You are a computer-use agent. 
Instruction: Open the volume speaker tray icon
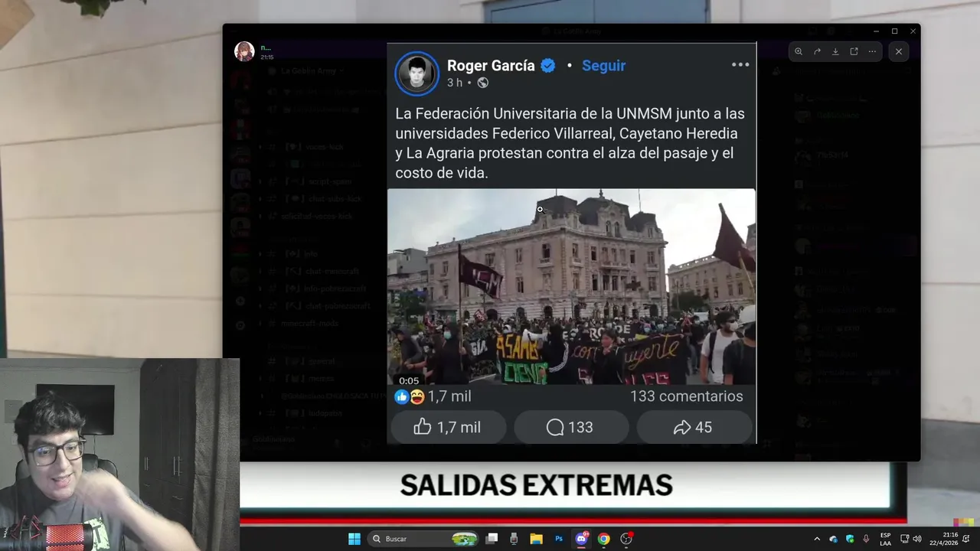click(917, 539)
